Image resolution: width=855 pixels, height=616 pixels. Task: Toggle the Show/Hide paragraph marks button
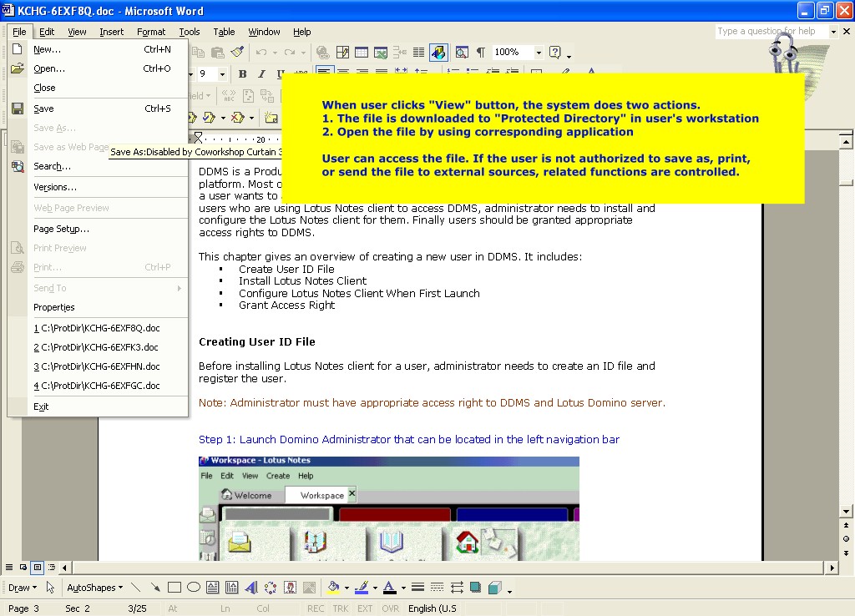point(480,53)
